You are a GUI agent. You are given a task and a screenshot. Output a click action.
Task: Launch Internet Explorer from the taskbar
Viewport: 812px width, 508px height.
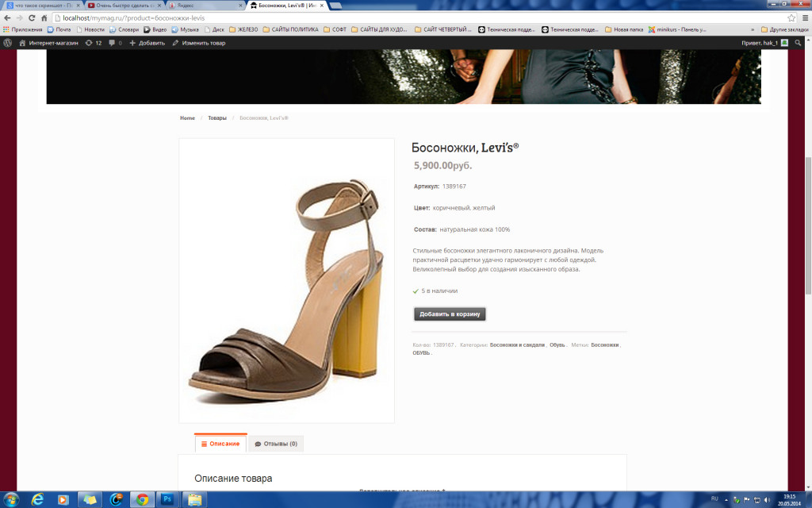[37, 500]
